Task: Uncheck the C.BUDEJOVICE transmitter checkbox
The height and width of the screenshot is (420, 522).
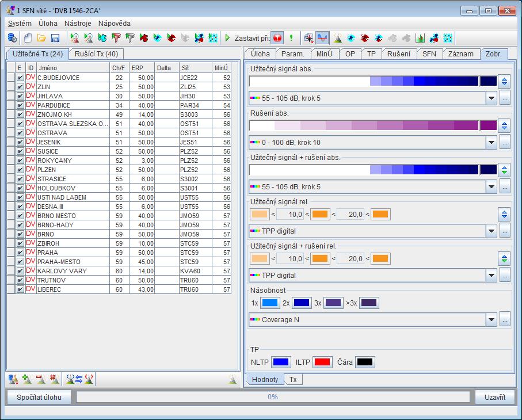Action: 20,78
